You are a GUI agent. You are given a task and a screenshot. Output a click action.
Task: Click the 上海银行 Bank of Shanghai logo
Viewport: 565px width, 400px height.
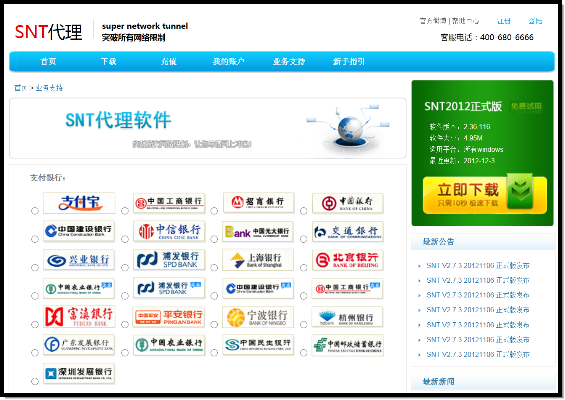click(x=258, y=260)
